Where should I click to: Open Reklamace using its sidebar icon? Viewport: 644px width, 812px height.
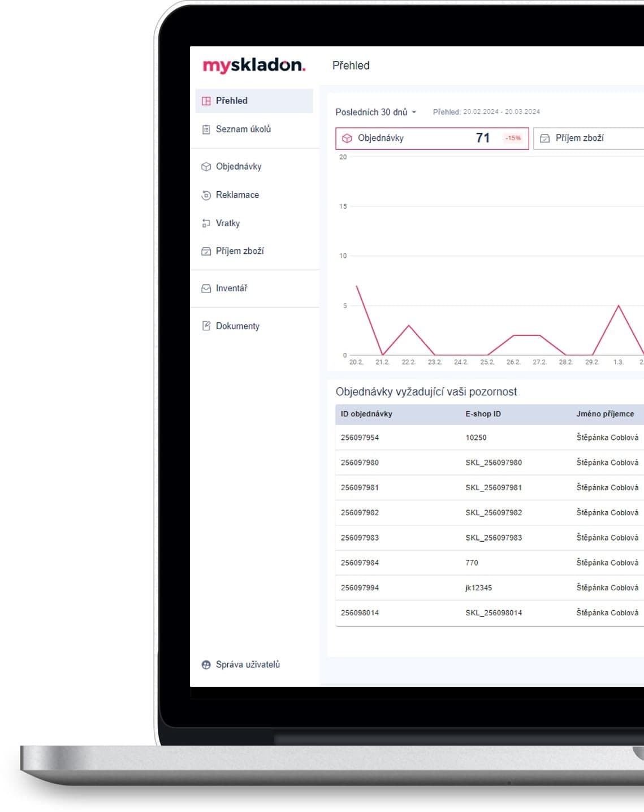point(206,195)
